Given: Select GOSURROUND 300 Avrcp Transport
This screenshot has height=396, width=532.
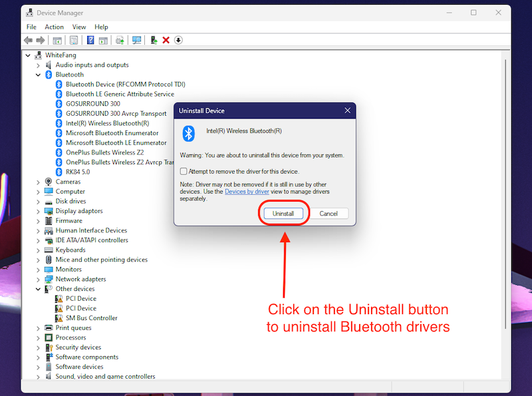Looking at the screenshot, I should coord(116,113).
